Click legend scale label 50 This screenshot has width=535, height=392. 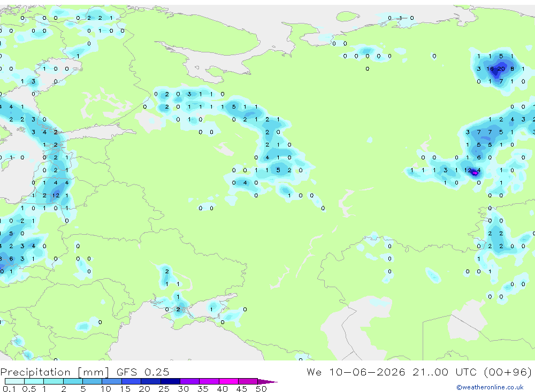click(261, 389)
